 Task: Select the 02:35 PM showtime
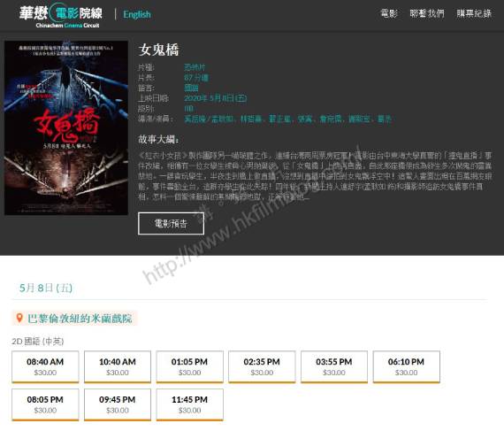(x=262, y=366)
